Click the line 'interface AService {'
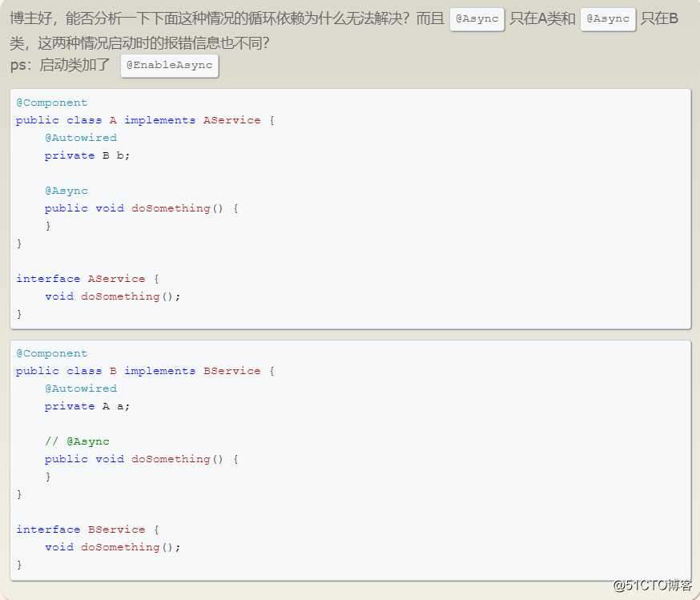This screenshot has width=700, height=600. [87, 279]
